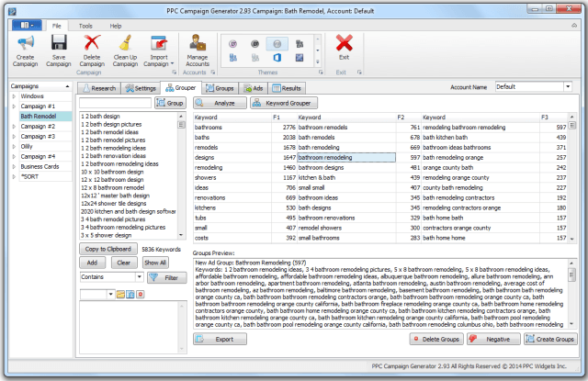Click the Create Campaign megaphone icon
Image resolution: width=588 pixels, height=381 pixels.
pos(25,44)
